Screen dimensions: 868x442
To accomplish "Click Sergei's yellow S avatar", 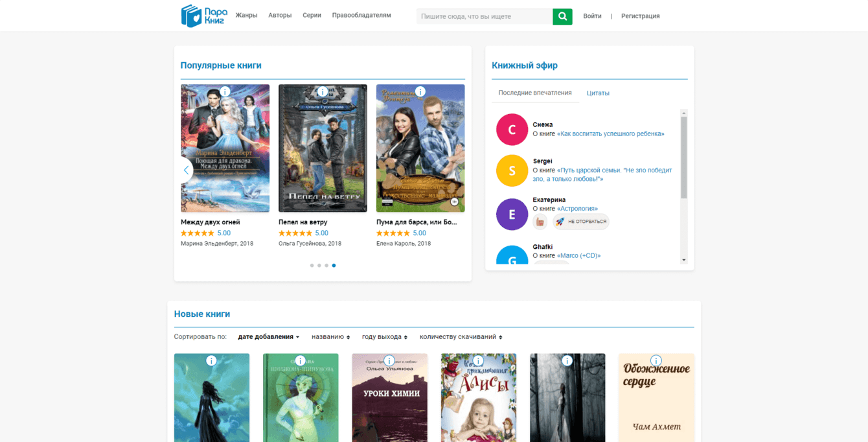I will [512, 170].
